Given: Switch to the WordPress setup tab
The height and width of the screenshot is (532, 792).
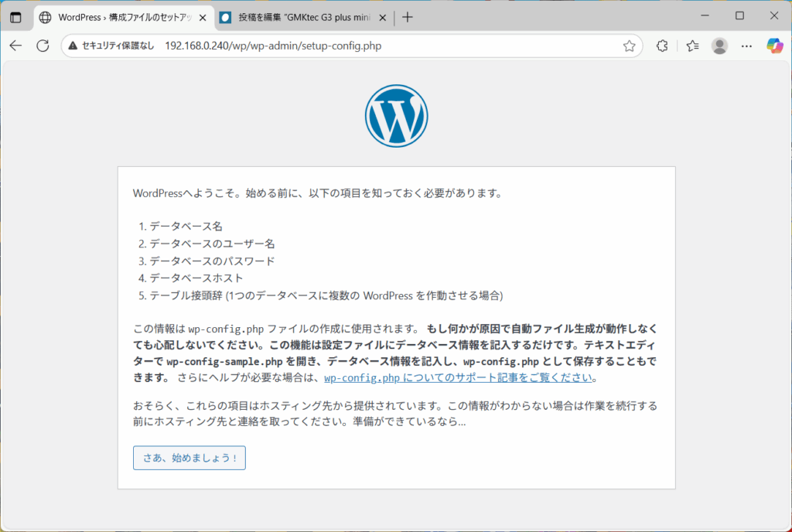Looking at the screenshot, I should (x=116, y=17).
